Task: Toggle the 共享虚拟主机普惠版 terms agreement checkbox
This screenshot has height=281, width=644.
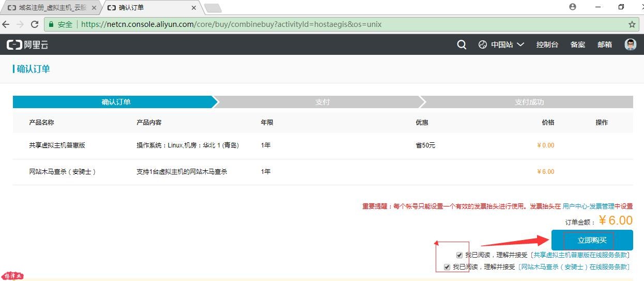Action: (x=459, y=255)
